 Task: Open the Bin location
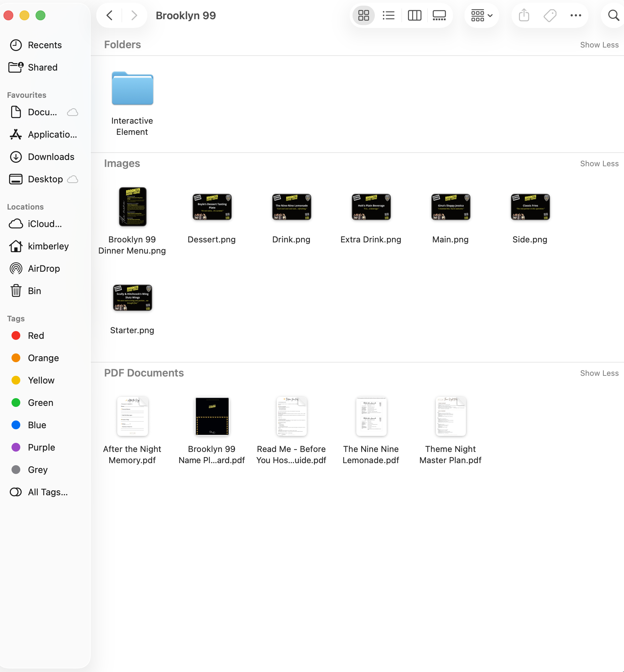pyautogui.click(x=34, y=291)
